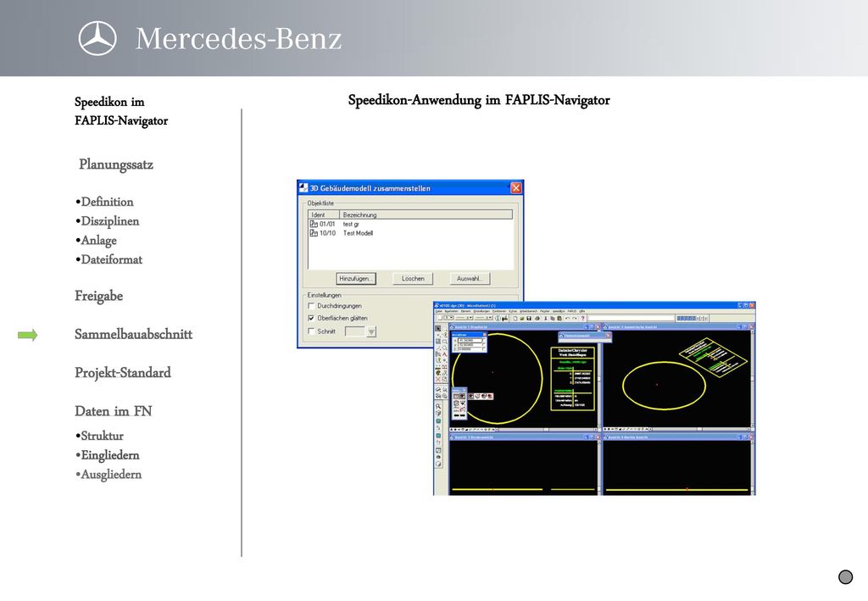Enable the Durchdringungen checkbox
The width and height of the screenshot is (868, 601).
coord(311,305)
